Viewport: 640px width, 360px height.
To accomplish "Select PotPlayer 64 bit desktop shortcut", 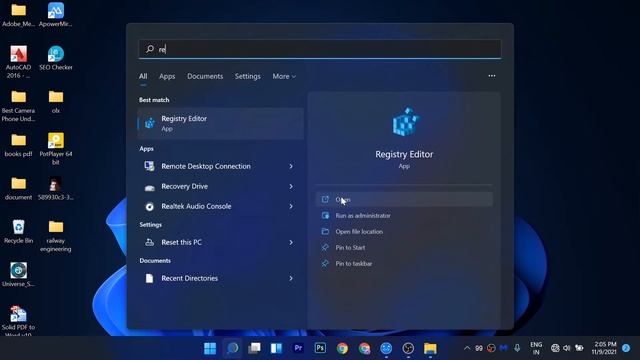I will [x=56, y=149].
